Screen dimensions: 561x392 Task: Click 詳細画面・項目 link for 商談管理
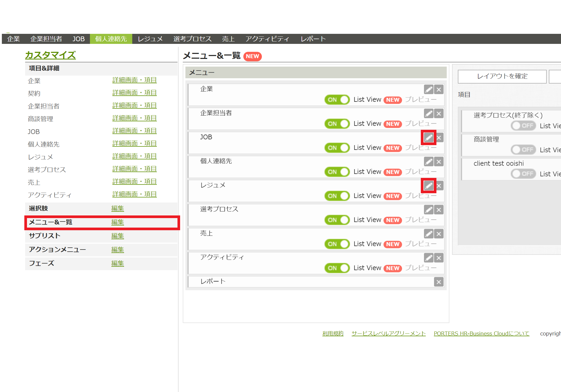pyautogui.click(x=134, y=118)
